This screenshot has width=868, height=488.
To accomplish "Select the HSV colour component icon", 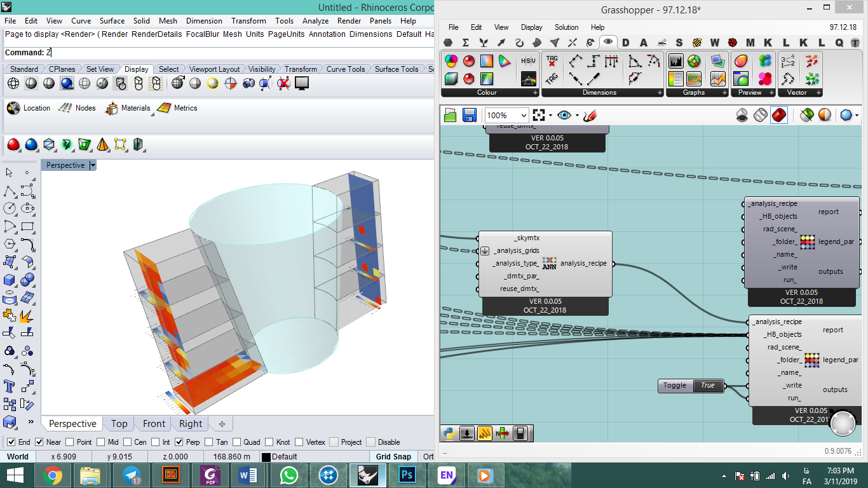I will point(529,61).
